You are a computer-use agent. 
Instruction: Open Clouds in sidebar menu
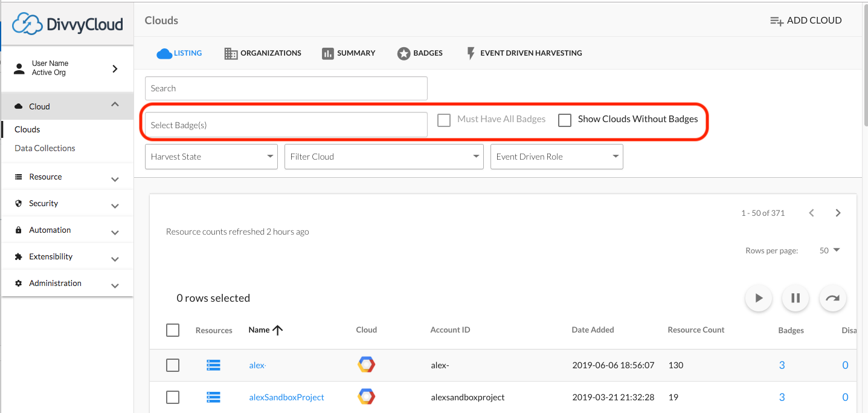[27, 129]
